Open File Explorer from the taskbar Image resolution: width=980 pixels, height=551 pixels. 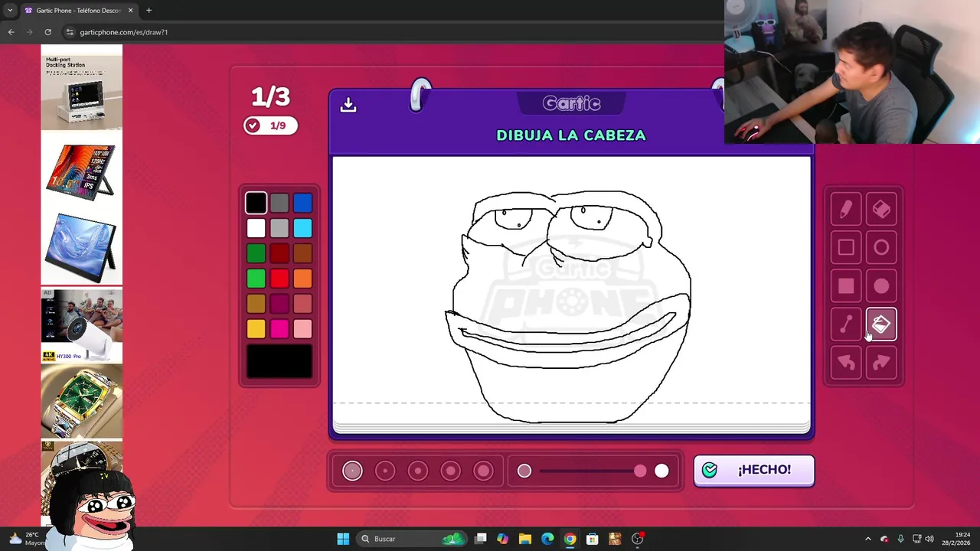coord(525,539)
